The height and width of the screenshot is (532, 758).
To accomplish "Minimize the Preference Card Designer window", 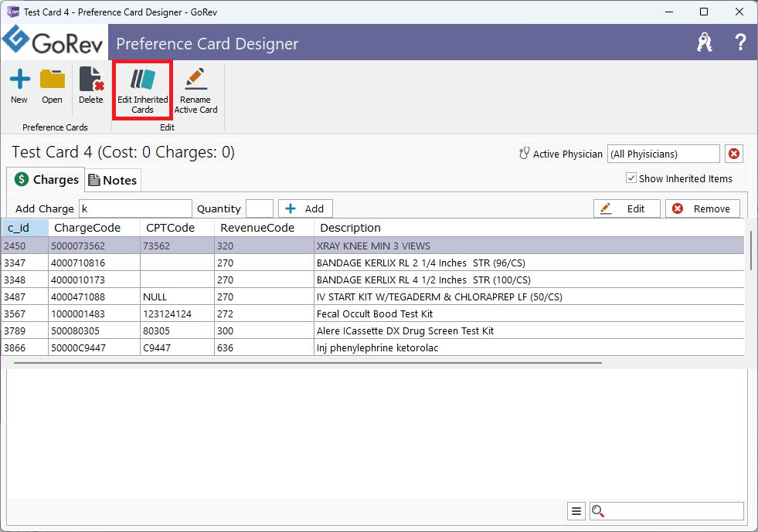I will click(669, 12).
